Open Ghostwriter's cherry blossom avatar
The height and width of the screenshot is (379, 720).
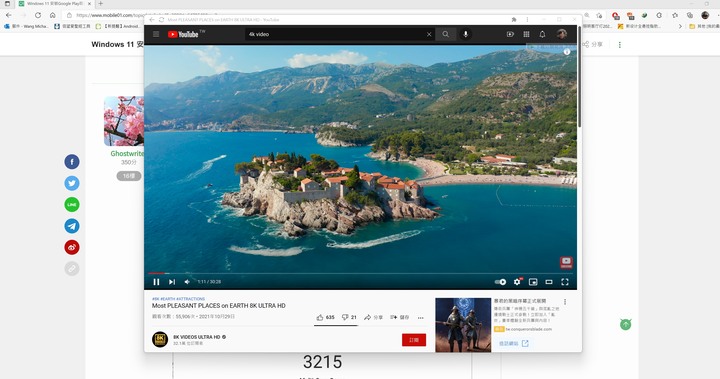[124, 121]
